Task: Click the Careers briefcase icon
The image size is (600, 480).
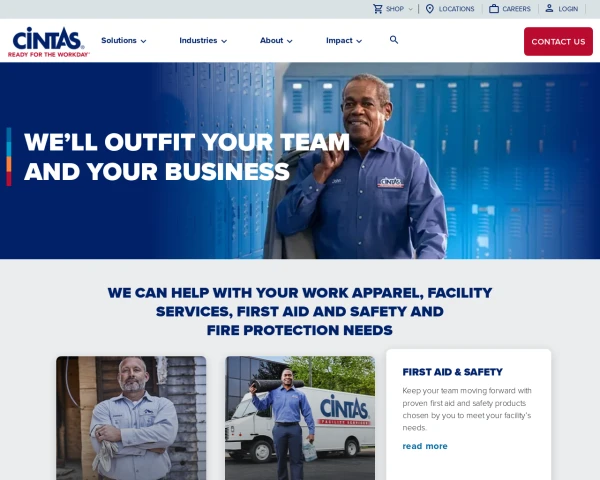Action: pyautogui.click(x=494, y=9)
